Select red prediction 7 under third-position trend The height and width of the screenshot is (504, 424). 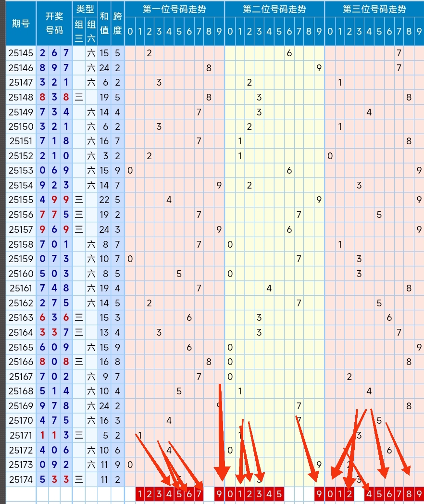point(399,494)
